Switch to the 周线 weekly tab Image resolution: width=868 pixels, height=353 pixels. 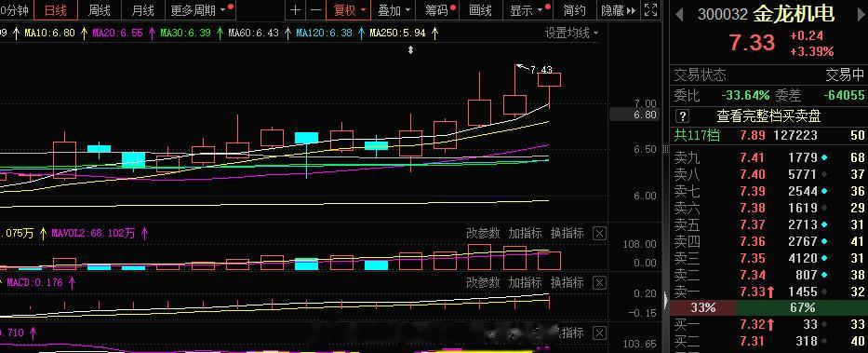pyautogui.click(x=100, y=10)
